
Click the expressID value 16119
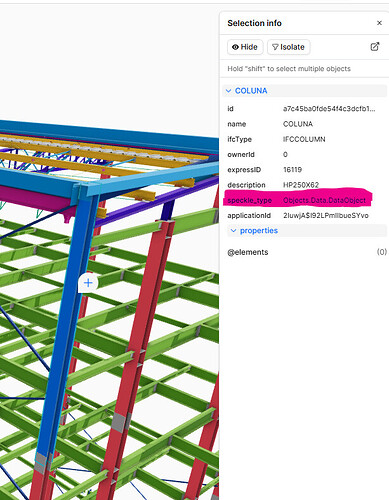pos(292,170)
